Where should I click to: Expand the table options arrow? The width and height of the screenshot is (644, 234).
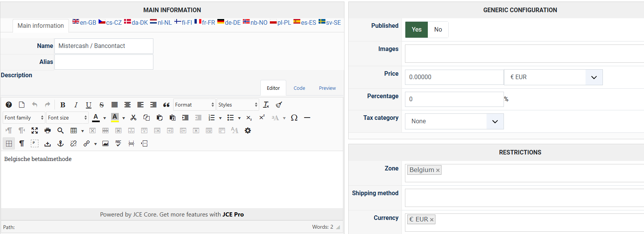point(83,131)
